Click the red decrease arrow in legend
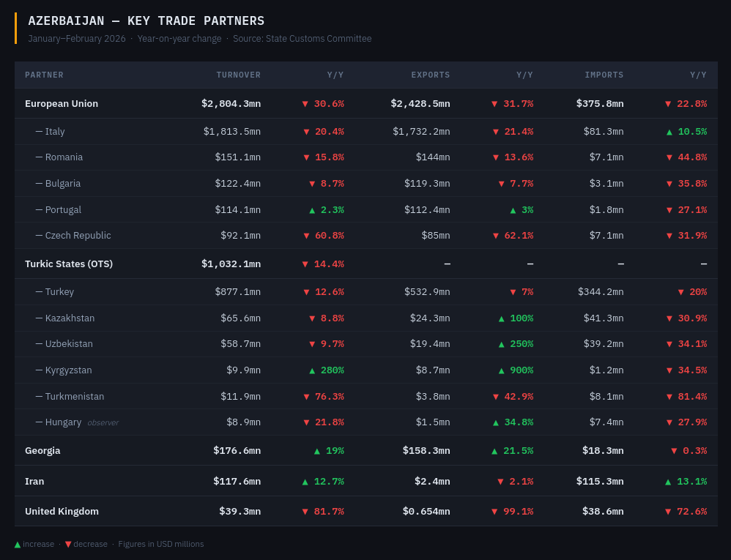 tap(68, 545)
